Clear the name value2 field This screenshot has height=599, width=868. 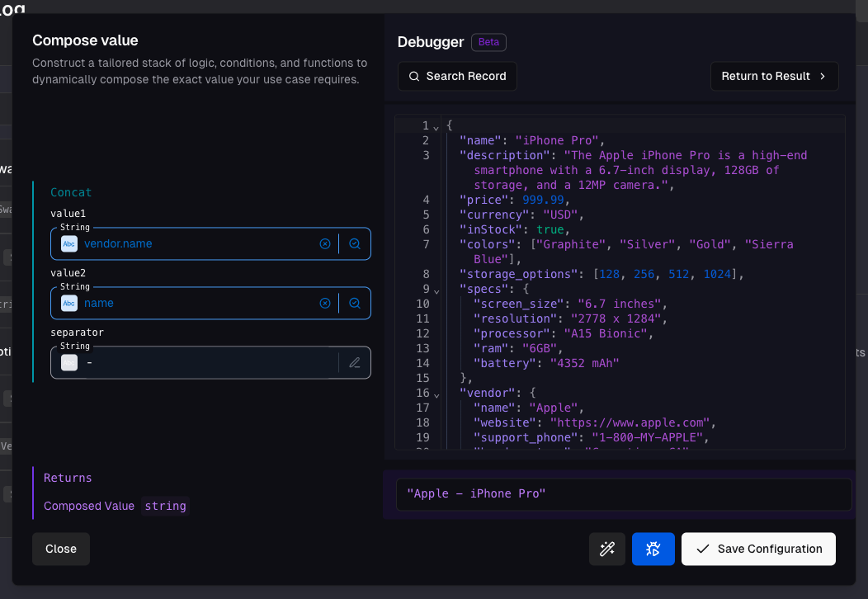click(324, 303)
